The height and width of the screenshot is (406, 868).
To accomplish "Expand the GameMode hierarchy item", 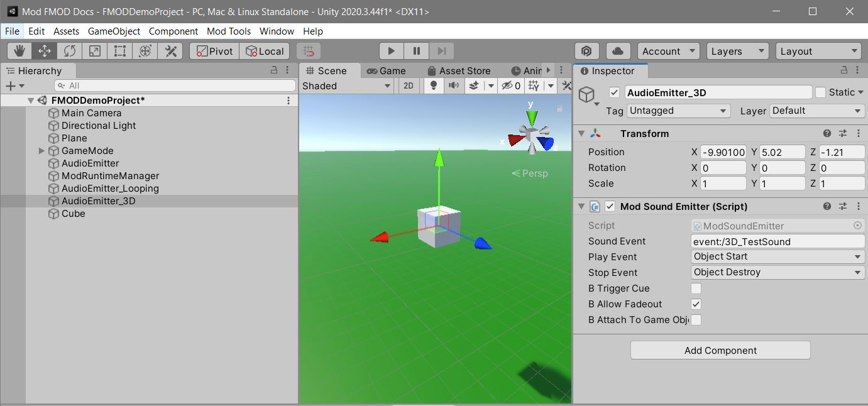I will tap(41, 151).
